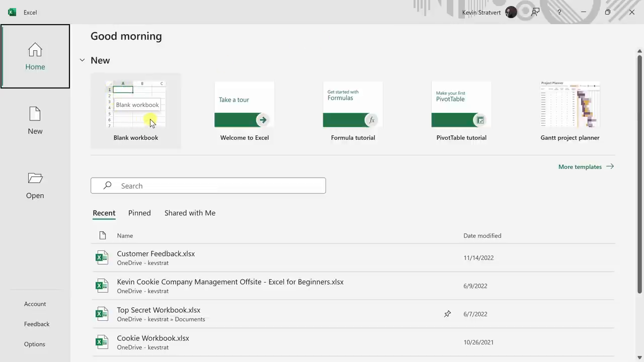Click the Home icon in the sidebar
The image size is (644, 362).
tap(35, 50)
